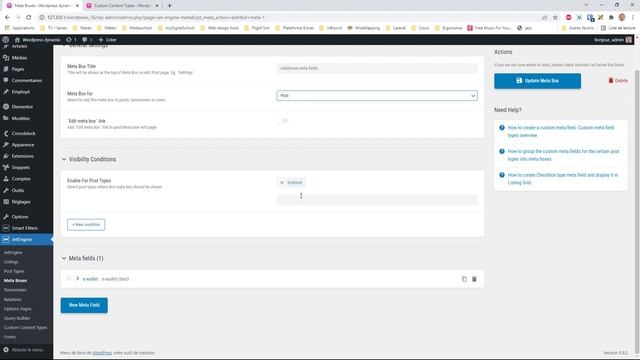
Task: Open Pages in the admin sidebar
Action: click(18, 69)
